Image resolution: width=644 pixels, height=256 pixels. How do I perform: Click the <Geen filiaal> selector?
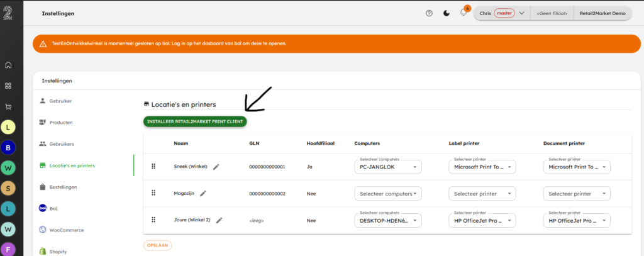point(552,13)
